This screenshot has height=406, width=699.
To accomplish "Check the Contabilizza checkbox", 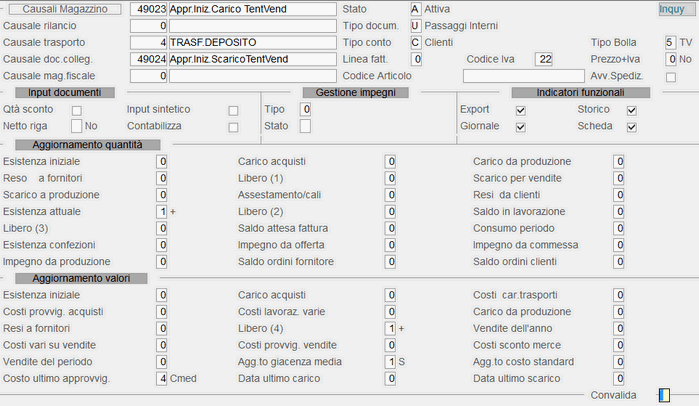I will pos(233,127).
